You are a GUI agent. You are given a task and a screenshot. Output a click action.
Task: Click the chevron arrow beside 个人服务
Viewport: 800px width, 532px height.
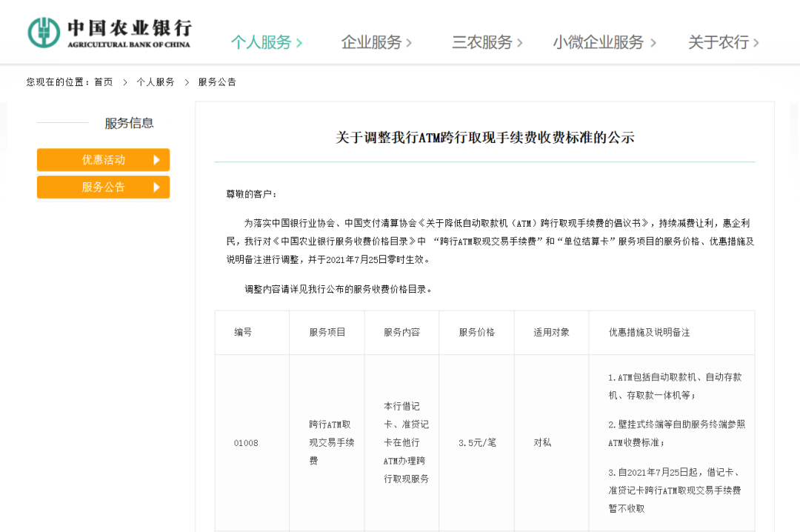(x=298, y=42)
